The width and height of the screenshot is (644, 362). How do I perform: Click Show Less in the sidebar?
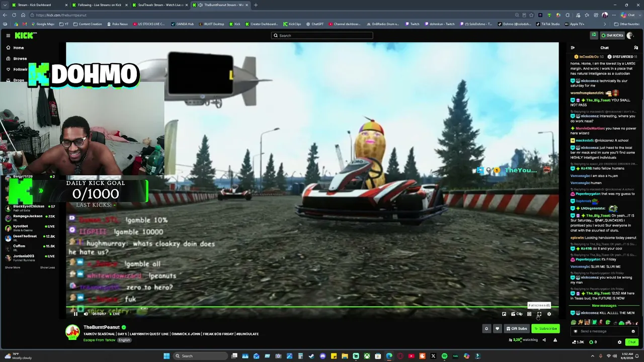[47, 267]
